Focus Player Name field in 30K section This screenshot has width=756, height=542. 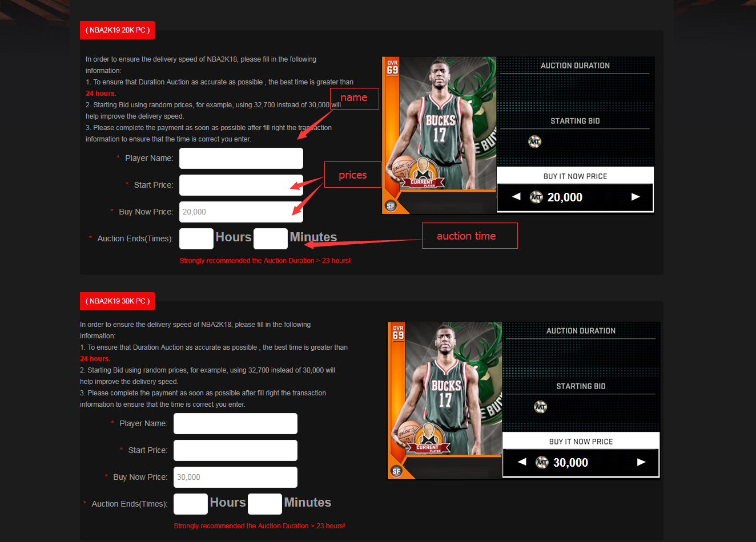click(235, 423)
